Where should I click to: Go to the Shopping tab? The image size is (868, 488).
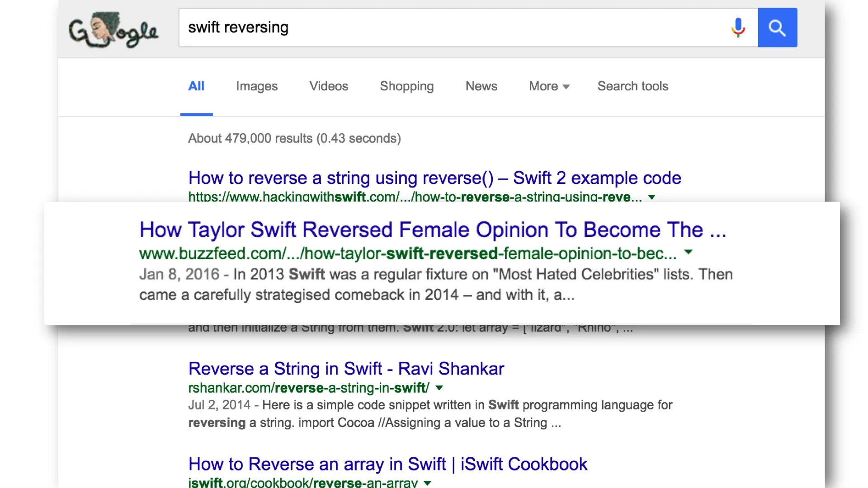click(x=406, y=86)
